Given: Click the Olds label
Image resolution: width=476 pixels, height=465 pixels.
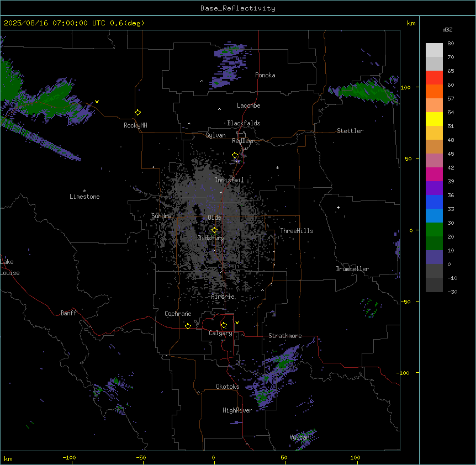Looking at the screenshot, I should click(214, 218).
